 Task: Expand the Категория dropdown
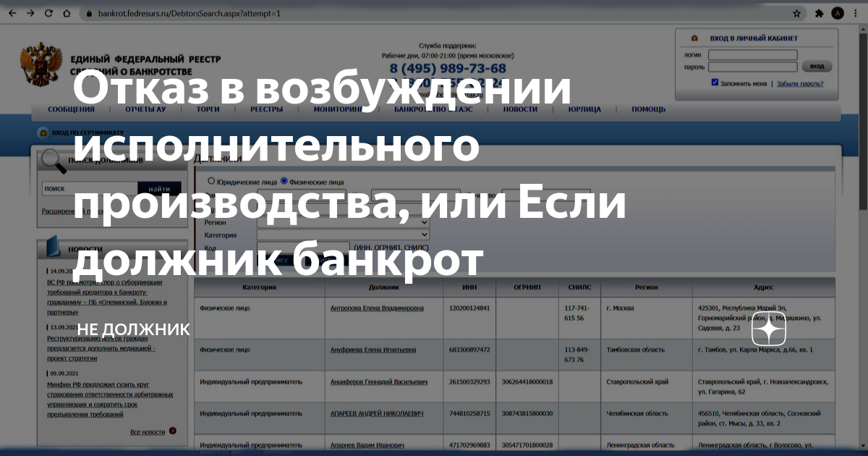[343, 235]
